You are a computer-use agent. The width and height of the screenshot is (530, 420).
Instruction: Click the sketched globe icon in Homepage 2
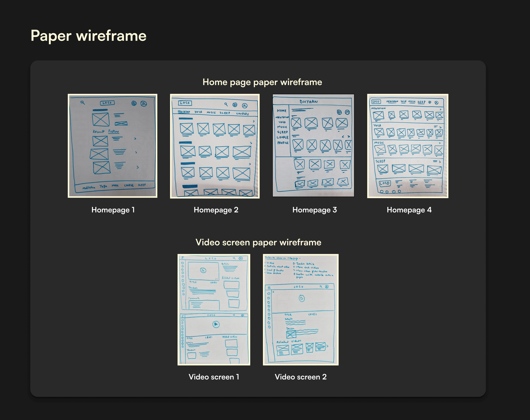[235, 105]
